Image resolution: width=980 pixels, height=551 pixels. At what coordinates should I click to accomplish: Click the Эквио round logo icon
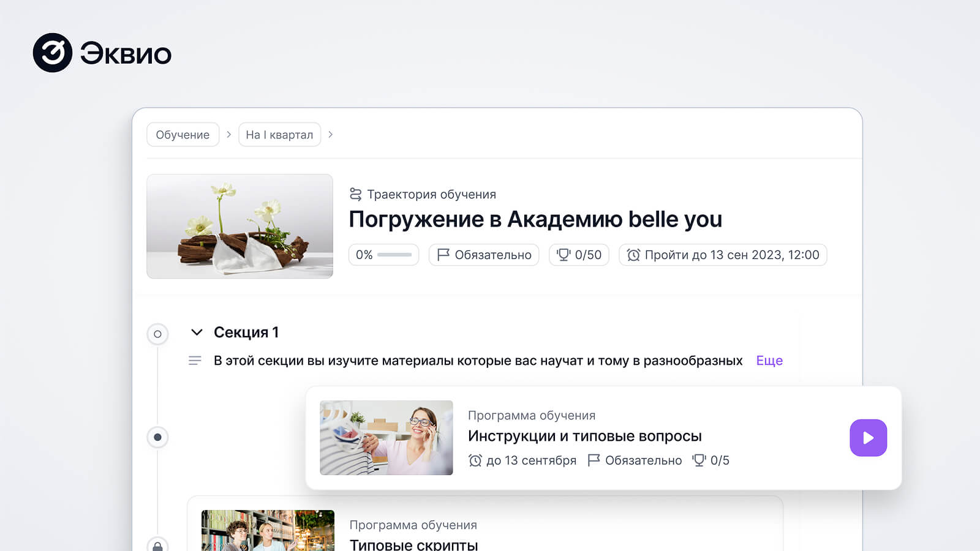pos(53,53)
